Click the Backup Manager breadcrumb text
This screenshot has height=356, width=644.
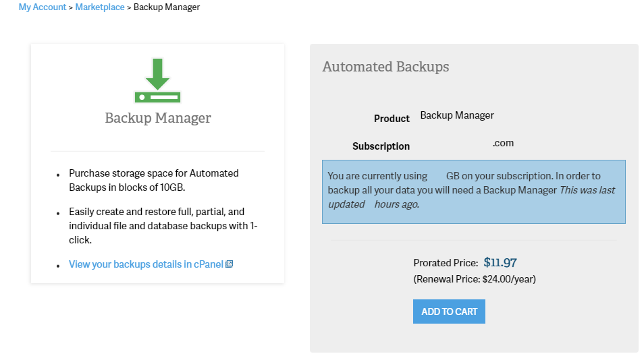click(166, 7)
